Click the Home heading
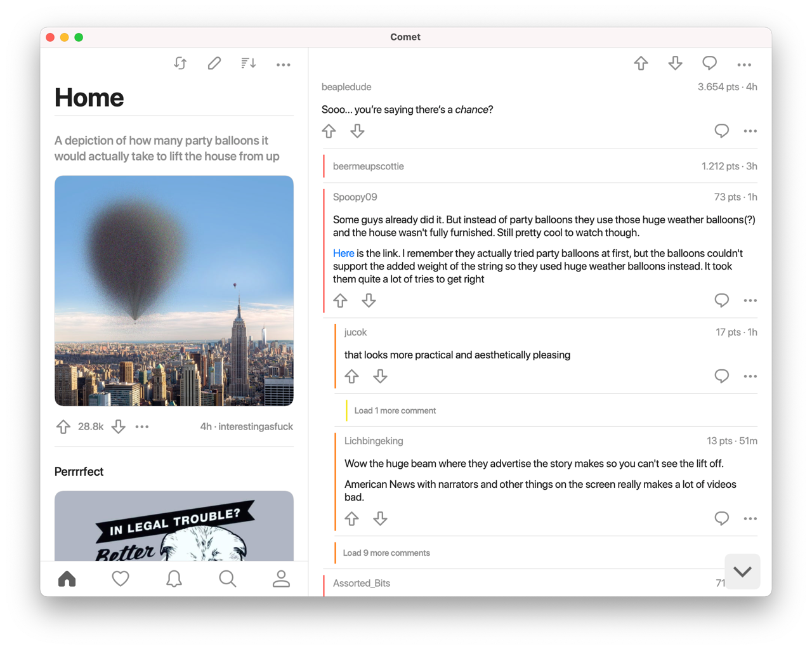This screenshot has width=812, height=649. point(89,98)
